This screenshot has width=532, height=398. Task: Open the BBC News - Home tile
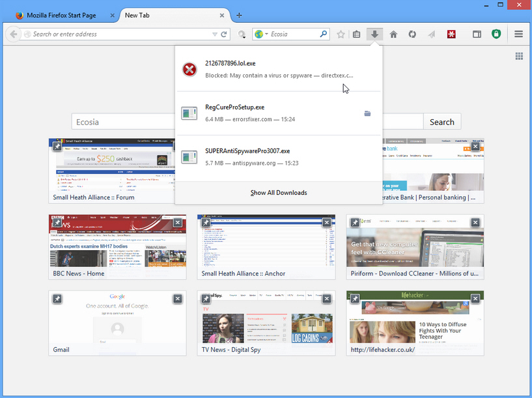click(117, 247)
